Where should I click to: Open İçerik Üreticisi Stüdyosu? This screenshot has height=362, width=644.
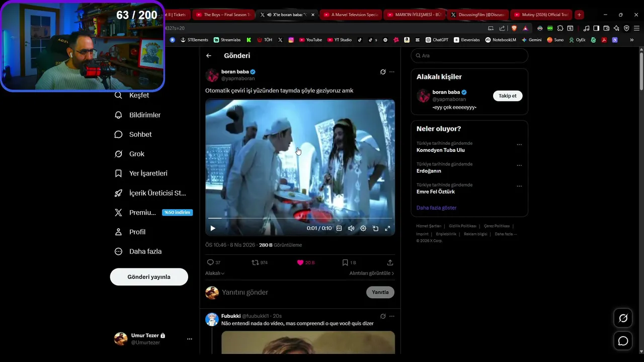(x=150, y=193)
